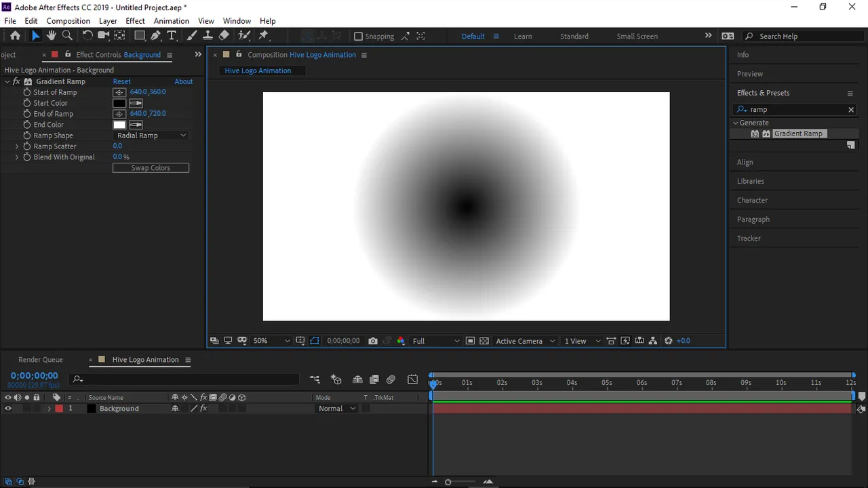Click the Home icon in the toolbar
Screen dimensions: 868x488
15,36
